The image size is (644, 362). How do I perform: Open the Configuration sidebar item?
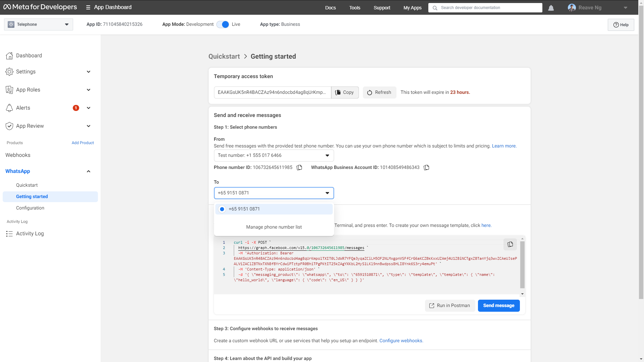coord(30,208)
